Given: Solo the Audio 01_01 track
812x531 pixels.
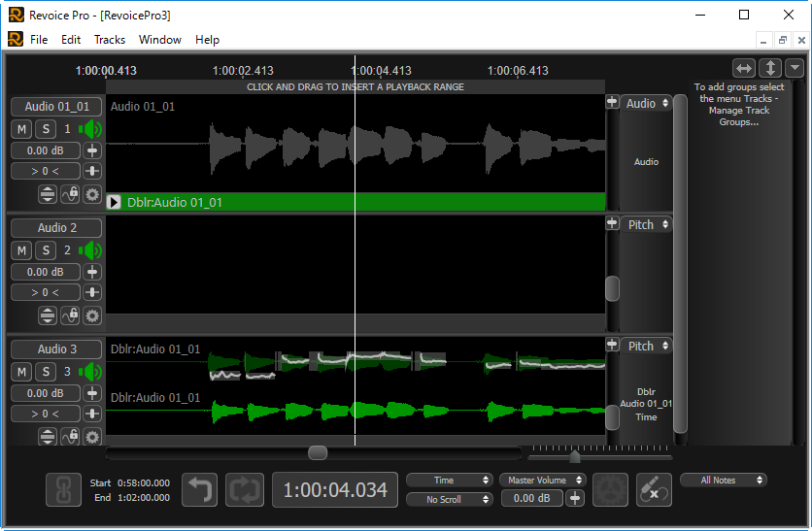Looking at the screenshot, I should (46, 129).
